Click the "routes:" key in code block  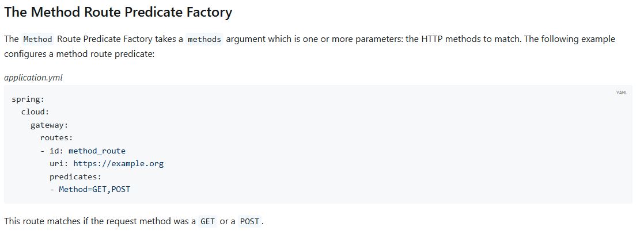tap(56, 137)
